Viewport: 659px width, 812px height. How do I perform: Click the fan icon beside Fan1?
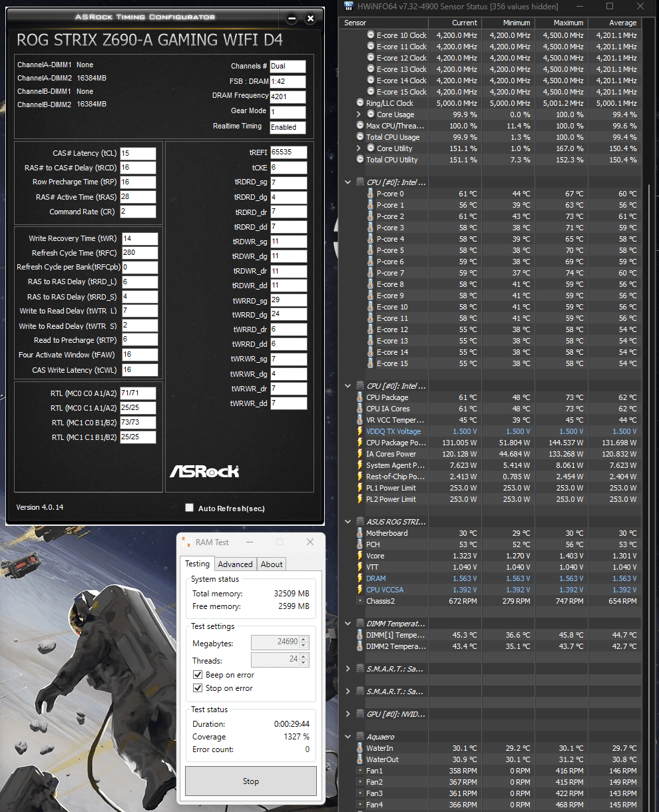pyautogui.click(x=360, y=771)
